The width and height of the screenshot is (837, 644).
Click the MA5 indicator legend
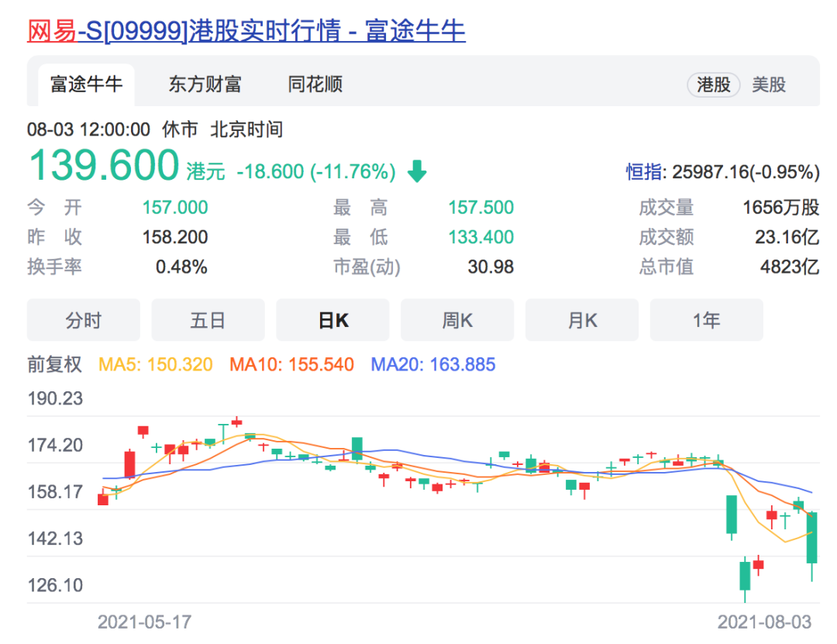tap(155, 364)
